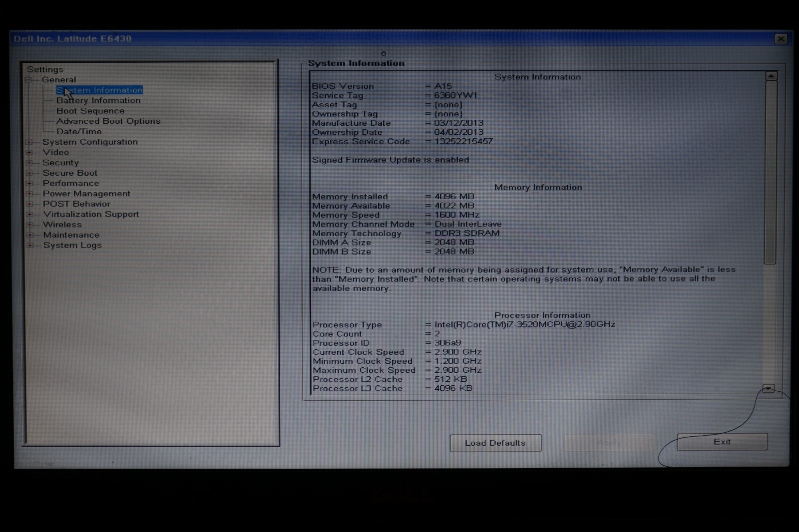Click the Manufacture Date 03/12/2013
799x532 pixels.
[x=458, y=123]
